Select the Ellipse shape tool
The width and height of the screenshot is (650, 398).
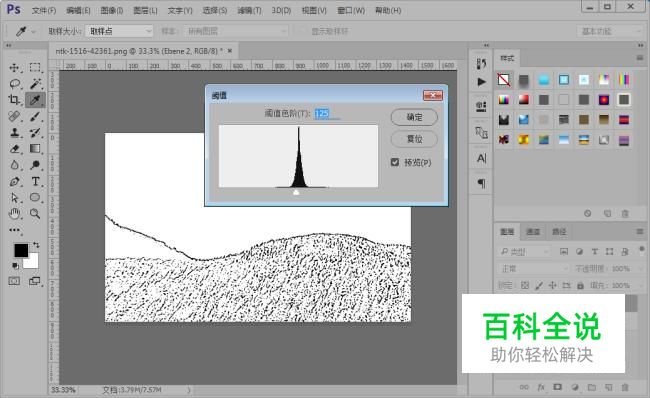35,198
